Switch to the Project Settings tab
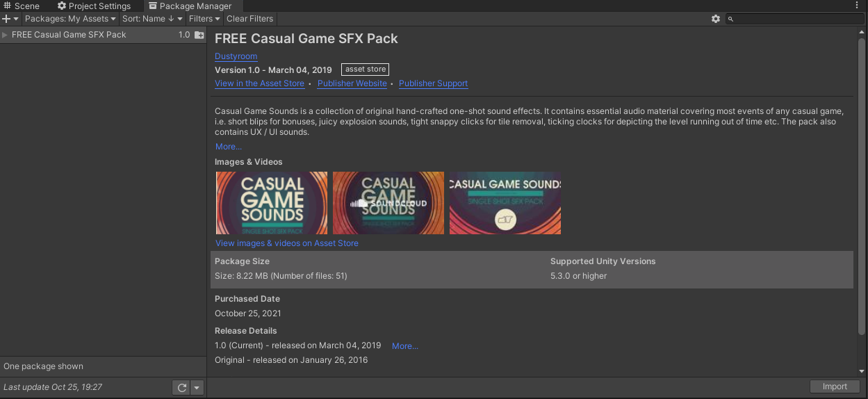The width and height of the screenshot is (868, 399). [94, 6]
